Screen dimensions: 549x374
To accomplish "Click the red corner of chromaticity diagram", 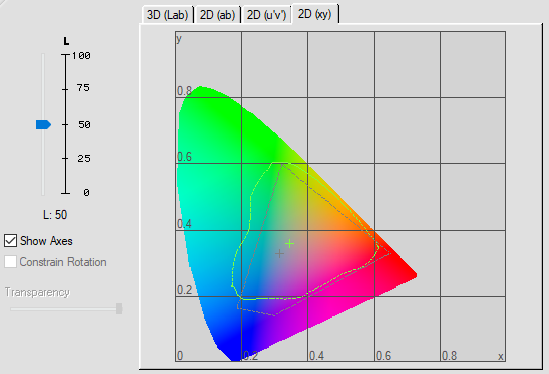I will 413,276.
